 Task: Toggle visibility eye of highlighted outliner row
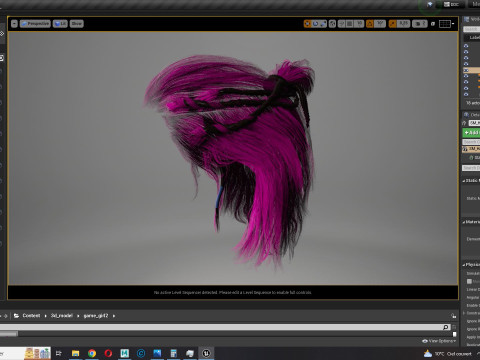coord(466,70)
